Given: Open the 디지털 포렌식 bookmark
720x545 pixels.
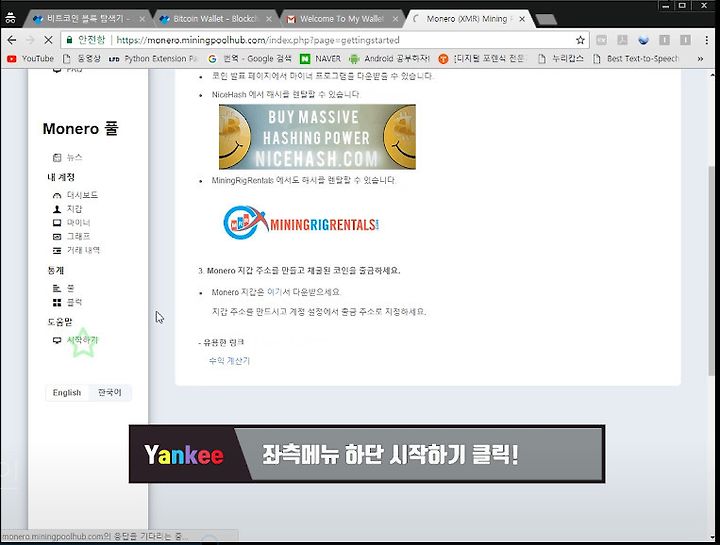Looking at the screenshot, I should coord(482,59).
